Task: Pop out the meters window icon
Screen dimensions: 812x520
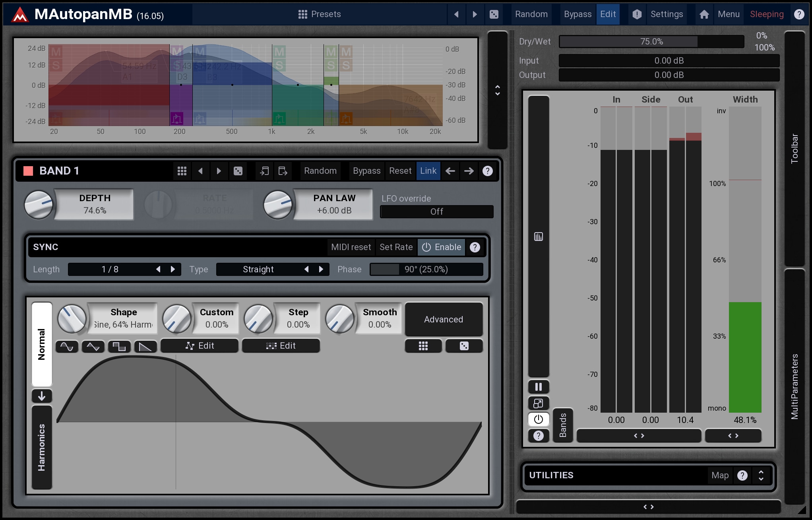Action: click(539, 403)
